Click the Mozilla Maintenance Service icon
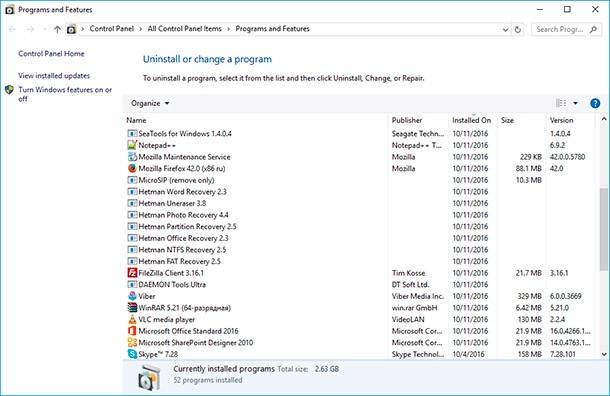 [132, 157]
